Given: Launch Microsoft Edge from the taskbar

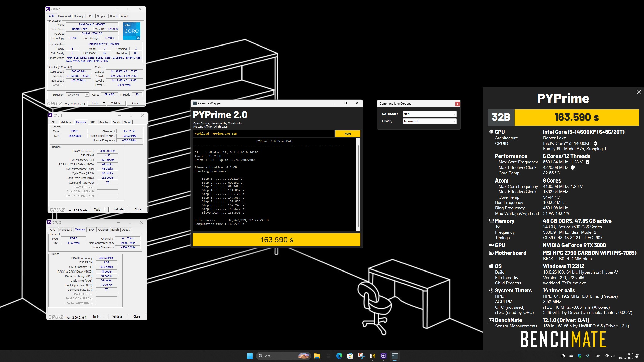Looking at the screenshot, I should pos(339,356).
